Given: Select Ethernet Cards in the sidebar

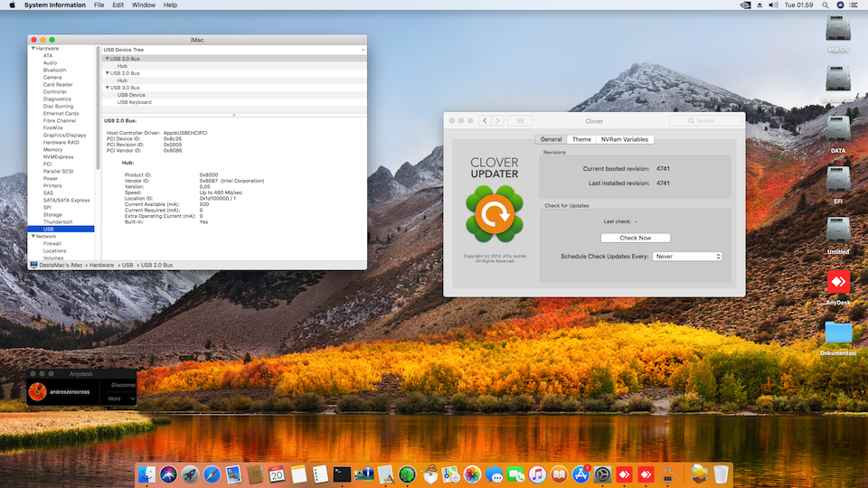Looking at the screenshot, I should (x=61, y=114).
